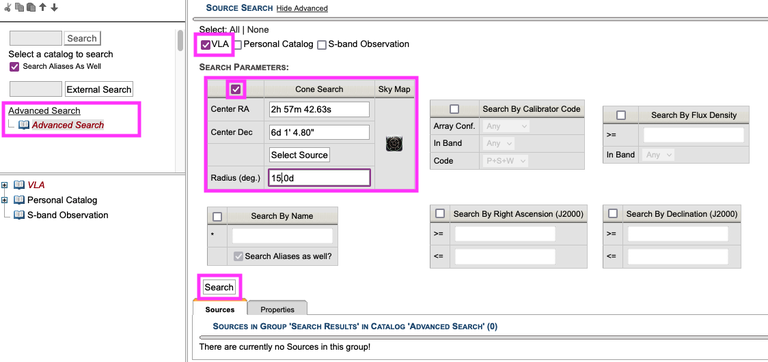The image size is (768, 362).
Task: Enable the Search By Name checkbox
Action: tap(217, 216)
